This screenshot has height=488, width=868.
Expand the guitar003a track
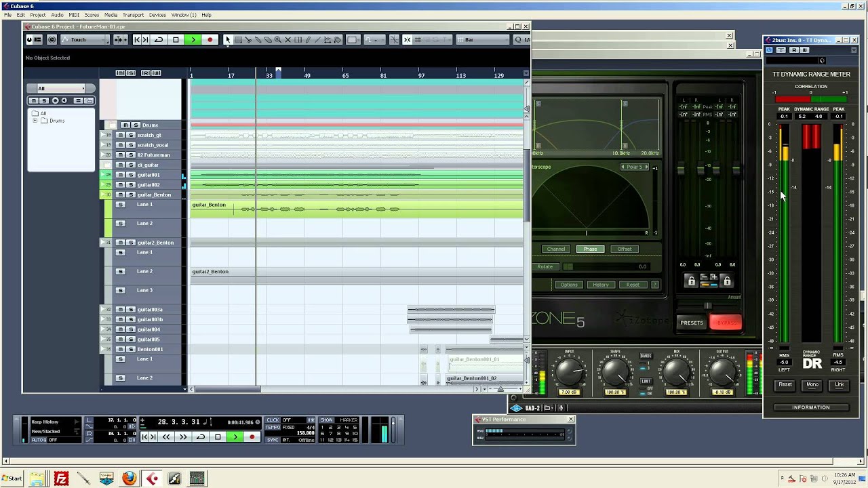(x=103, y=310)
